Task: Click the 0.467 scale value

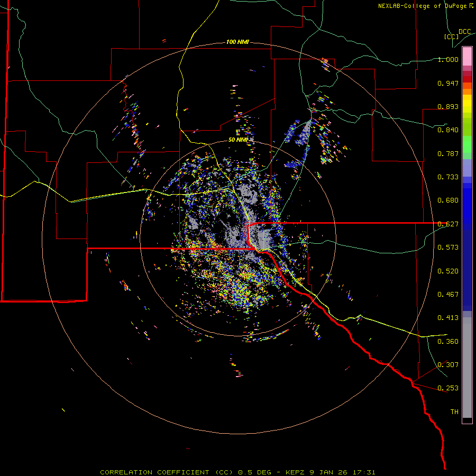Action: point(448,295)
